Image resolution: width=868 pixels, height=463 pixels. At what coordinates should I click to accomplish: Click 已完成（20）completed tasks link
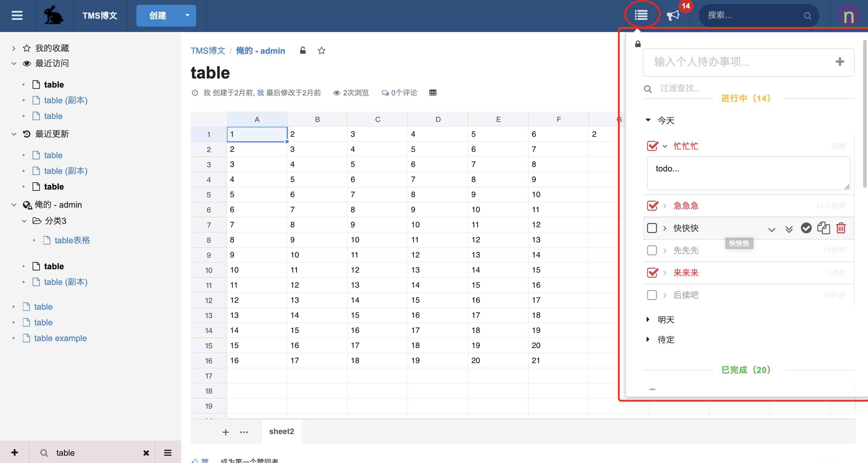(746, 369)
